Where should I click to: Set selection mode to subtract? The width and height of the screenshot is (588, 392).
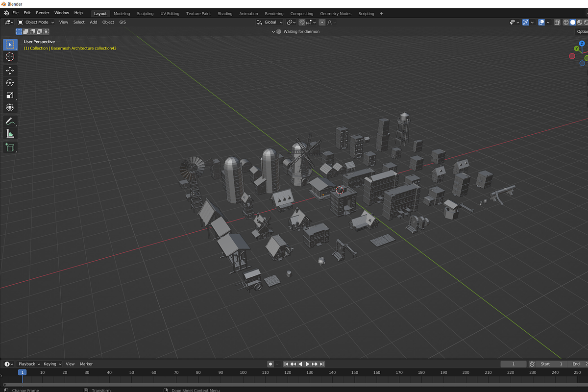point(32,31)
